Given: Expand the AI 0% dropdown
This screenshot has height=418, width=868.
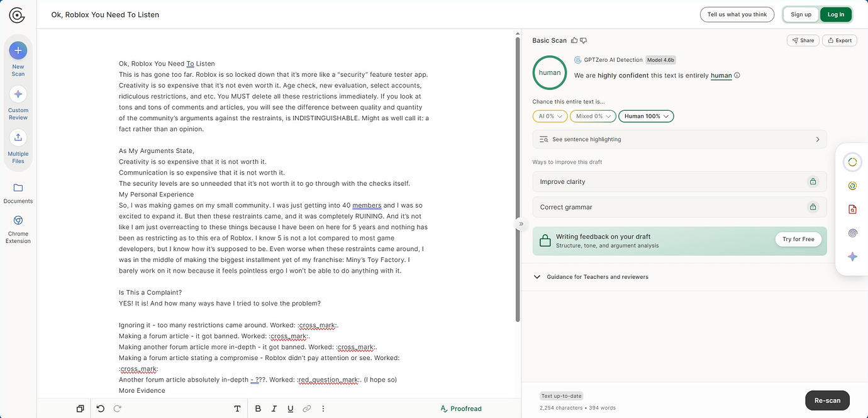Looking at the screenshot, I should [x=550, y=116].
